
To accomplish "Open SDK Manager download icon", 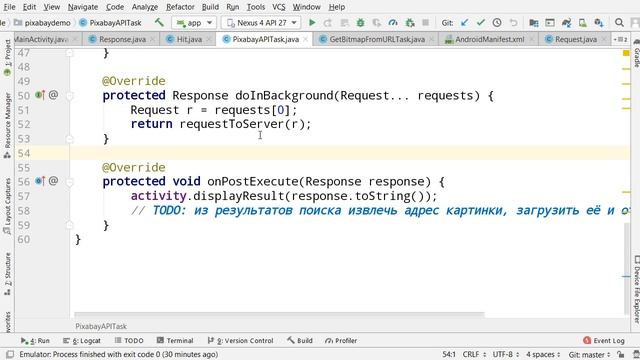I will pyautogui.click(x=599, y=23).
